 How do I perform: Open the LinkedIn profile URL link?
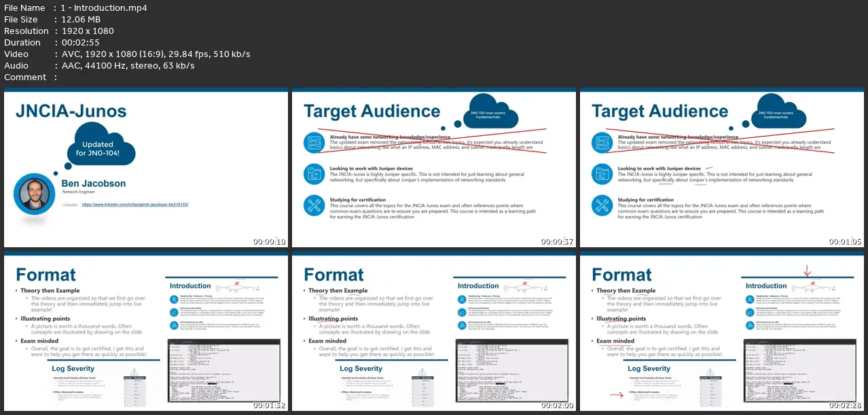[134, 204]
